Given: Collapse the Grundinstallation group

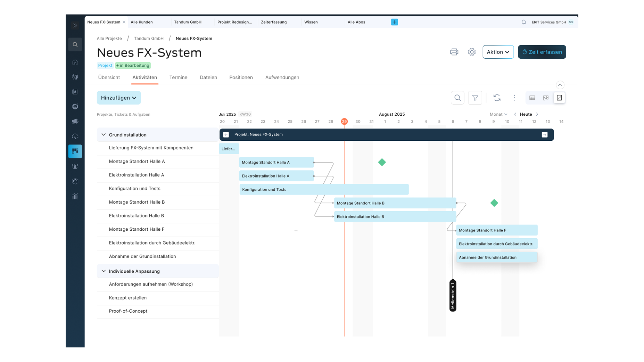Looking at the screenshot, I should pyautogui.click(x=104, y=135).
